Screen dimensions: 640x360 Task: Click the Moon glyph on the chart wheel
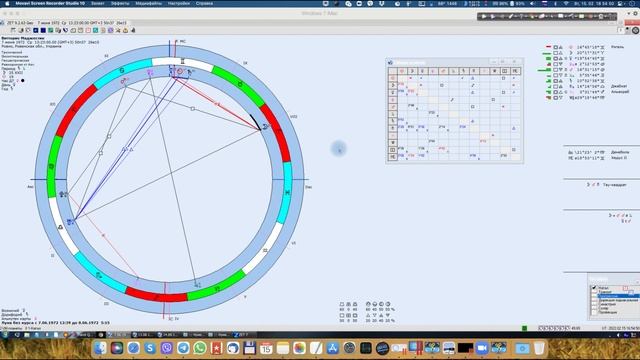tap(265, 127)
